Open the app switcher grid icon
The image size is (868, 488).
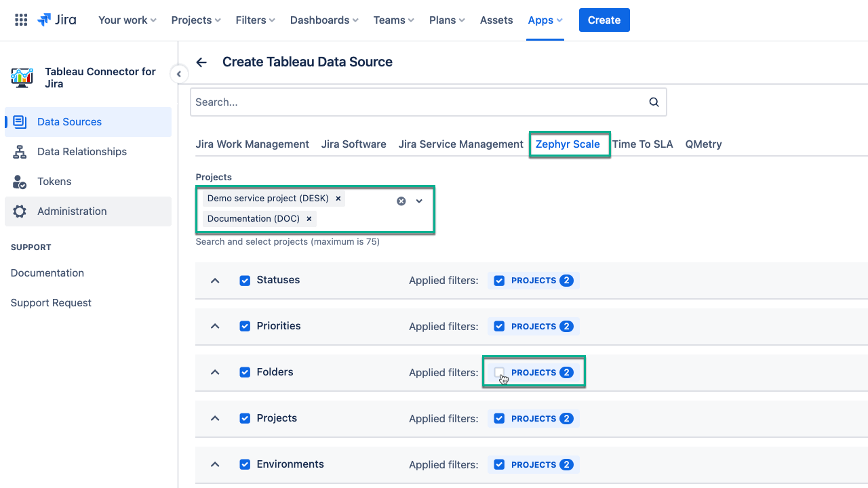pyautogui.click(x=21, y=20)
